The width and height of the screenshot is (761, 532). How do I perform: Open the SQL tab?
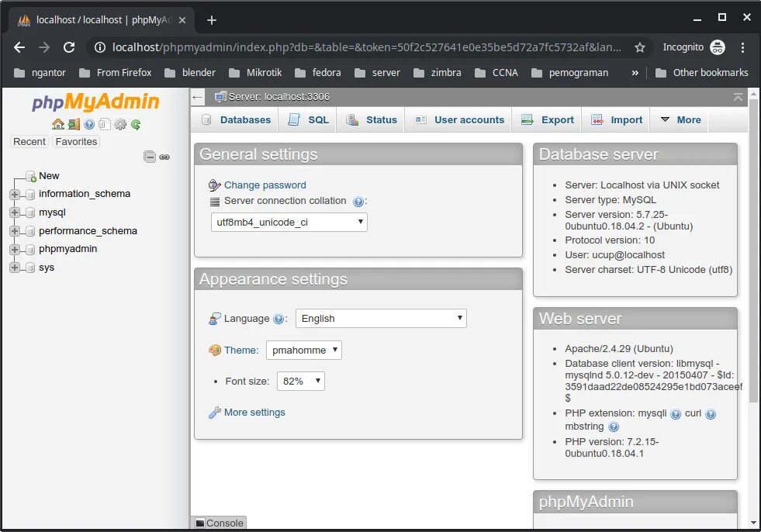(x=308, y=120)
